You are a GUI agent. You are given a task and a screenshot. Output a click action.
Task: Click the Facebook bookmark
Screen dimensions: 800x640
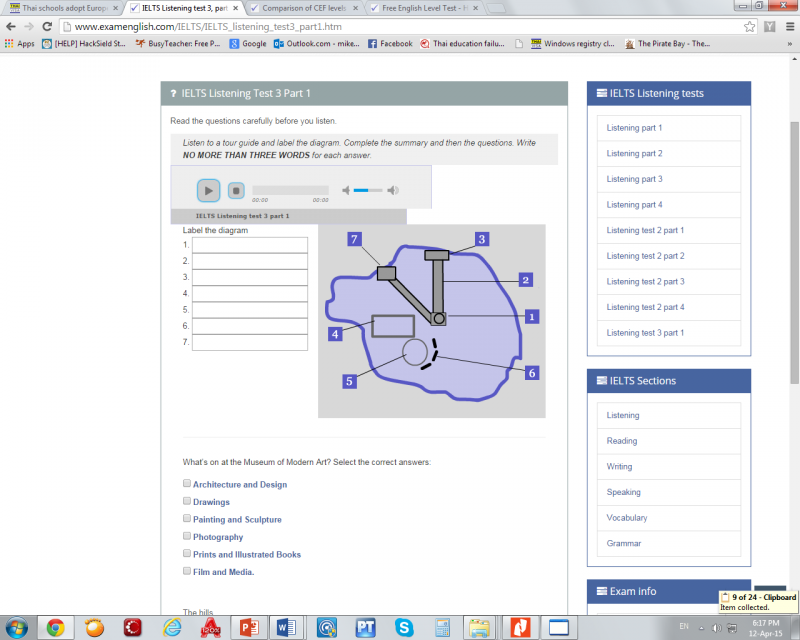(x=390, y=44)
